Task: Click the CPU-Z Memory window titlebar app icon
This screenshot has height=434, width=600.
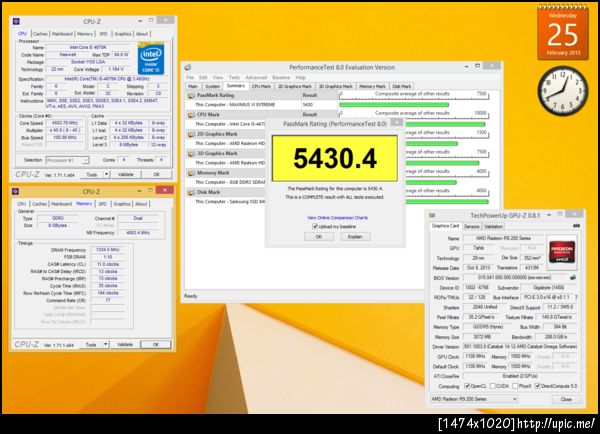Action: (15, 191)
